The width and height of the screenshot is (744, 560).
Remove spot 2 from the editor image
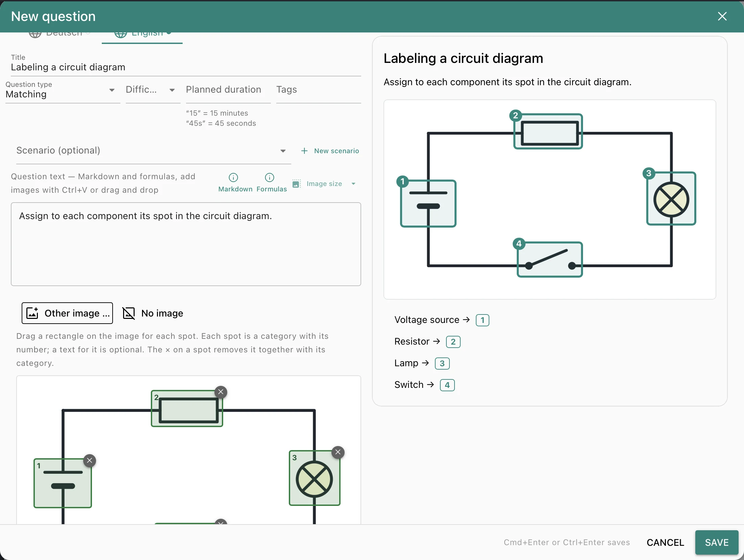221,392
